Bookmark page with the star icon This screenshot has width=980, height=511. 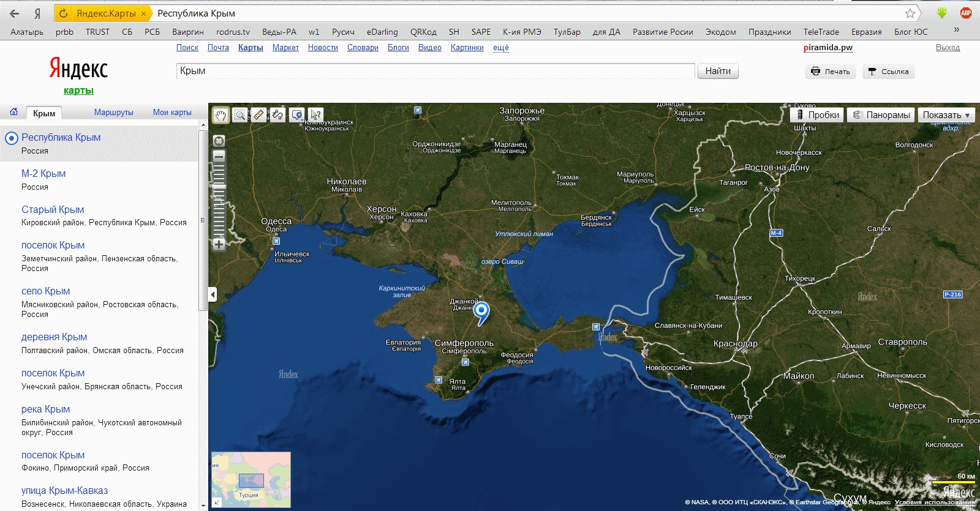(x=910, y=13)
